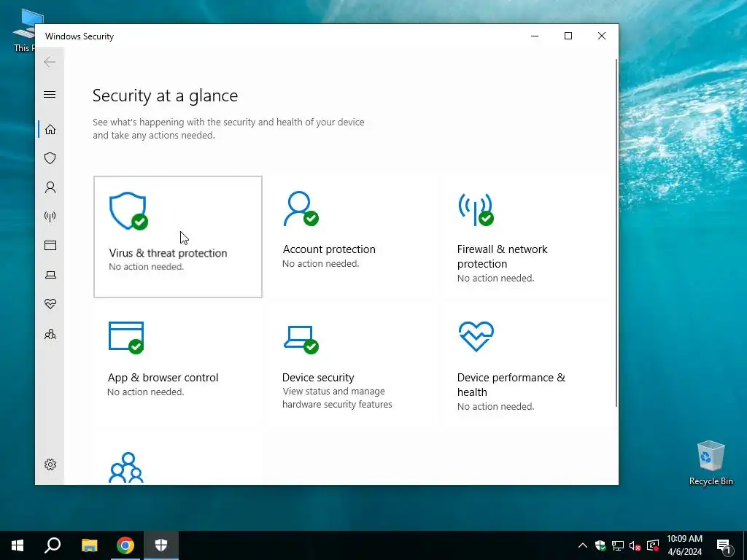Open the notification center icon

click(724, 545)
